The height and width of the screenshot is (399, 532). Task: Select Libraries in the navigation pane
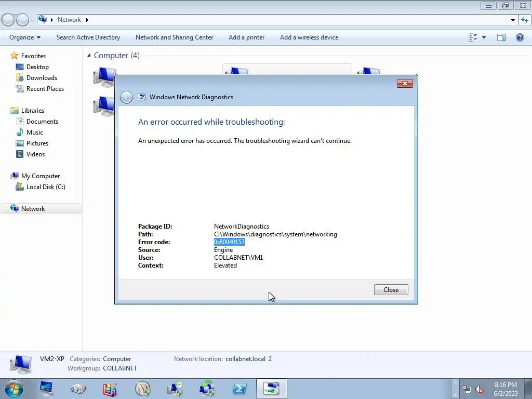point(33,111)
